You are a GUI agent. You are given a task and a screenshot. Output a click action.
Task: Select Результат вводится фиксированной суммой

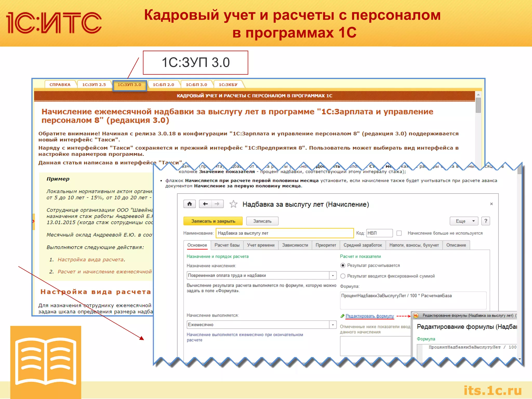(343, 276)
